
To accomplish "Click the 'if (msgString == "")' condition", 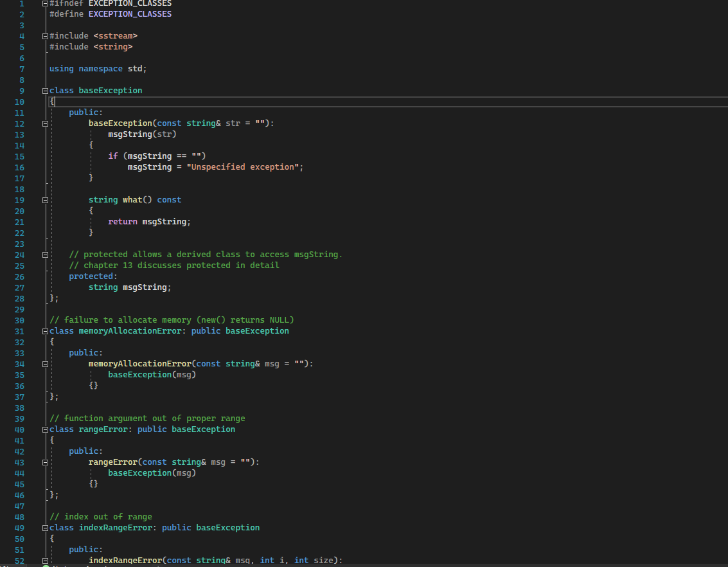I will pyautogui.click(x=157, y=156).
